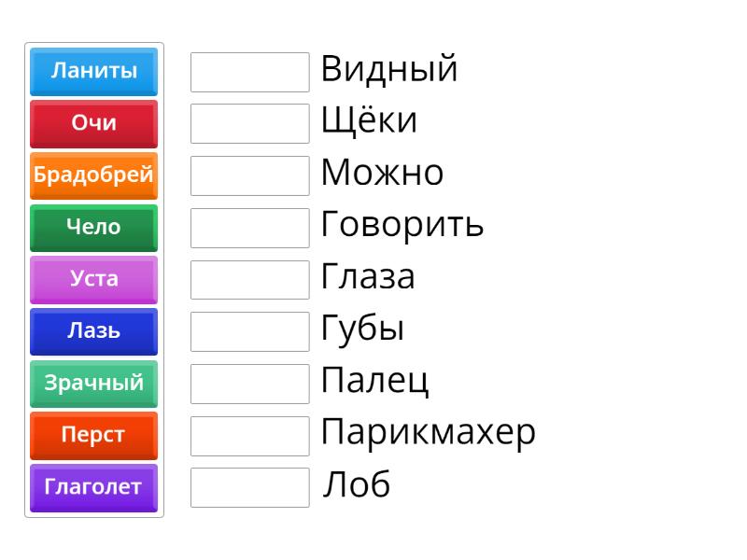
Task: Select the orange Брадобрей tile
Action: pyautogui.click(x=92, y=175)
